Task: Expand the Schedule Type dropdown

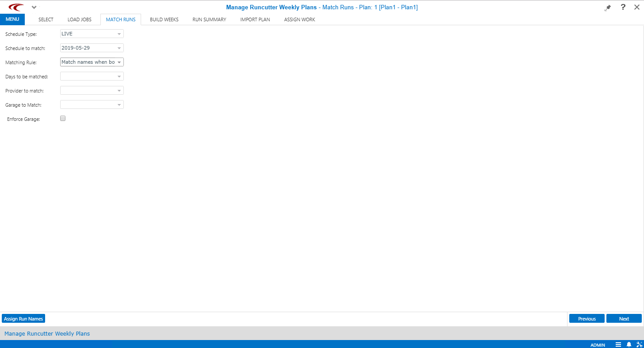Action: [x=119, y=34]
